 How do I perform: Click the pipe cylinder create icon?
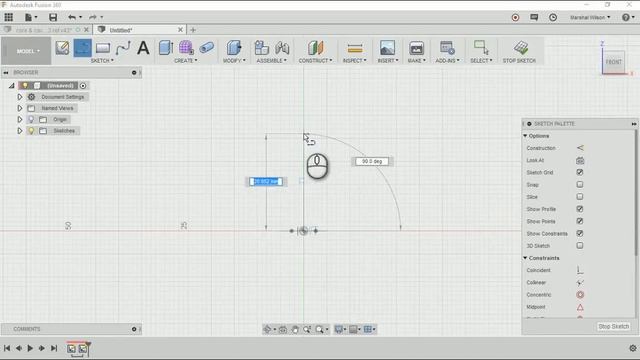(207, 48)
